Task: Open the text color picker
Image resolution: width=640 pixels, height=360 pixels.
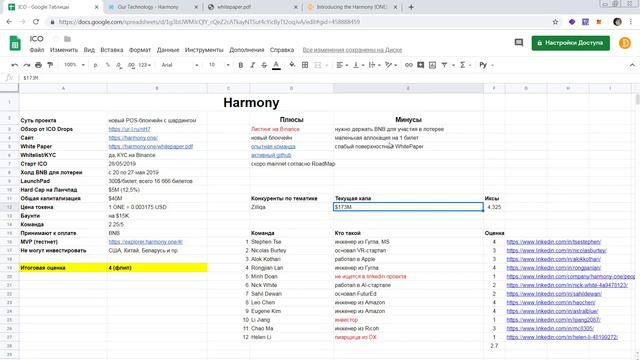Action: coord(276,65)
